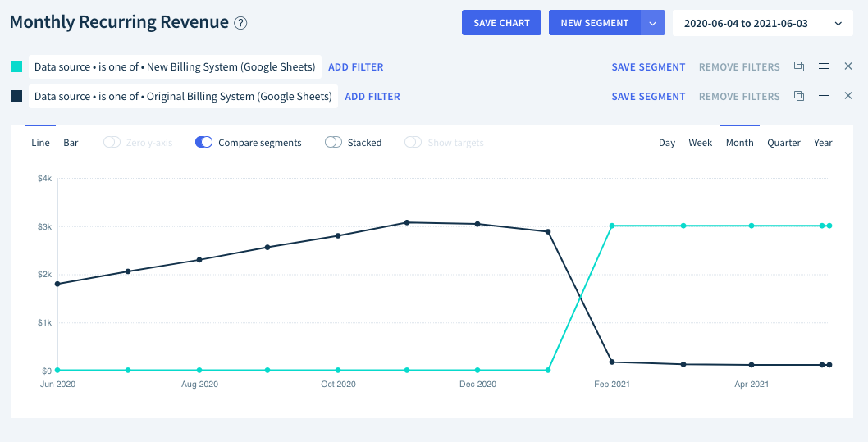Viewport: 868px width, 442px height.
Task: Expand the New Segment dropdown arrow
Action: tap(653, 23)
